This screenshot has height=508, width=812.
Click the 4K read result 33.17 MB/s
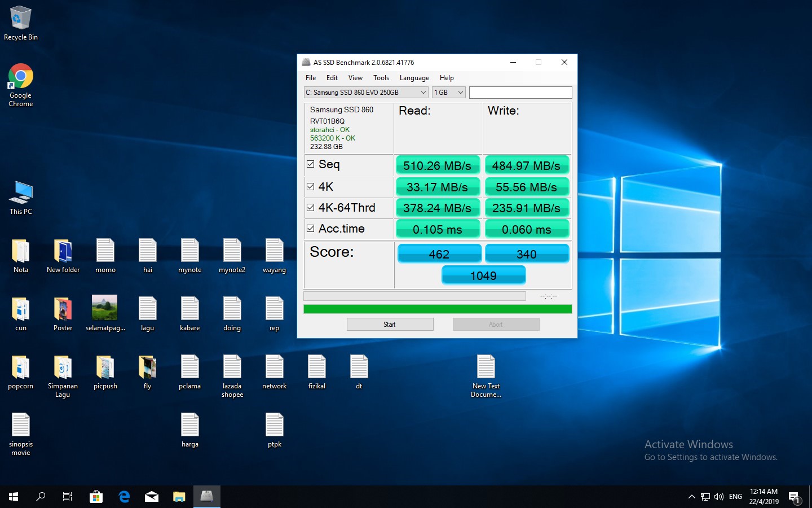tap(438, 187)
